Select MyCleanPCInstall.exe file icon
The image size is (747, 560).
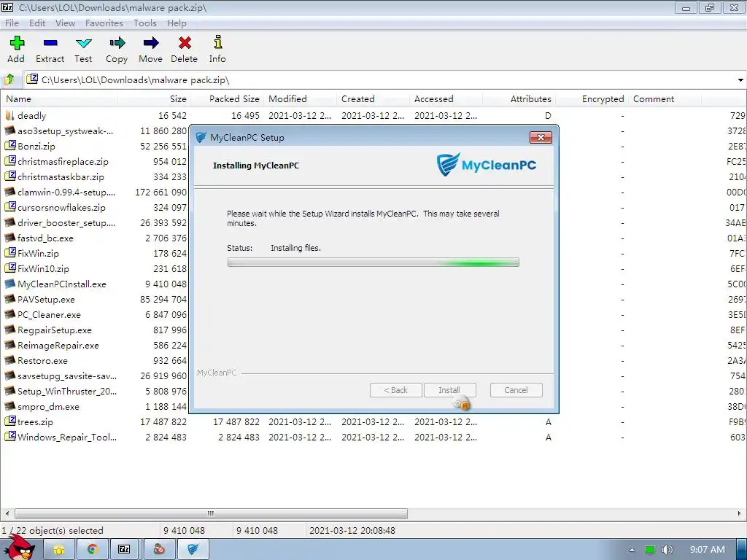[9, 284]
